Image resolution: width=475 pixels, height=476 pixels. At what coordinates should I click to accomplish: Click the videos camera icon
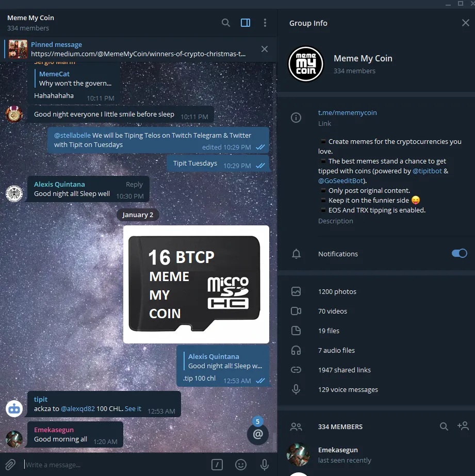pos(296,311)
